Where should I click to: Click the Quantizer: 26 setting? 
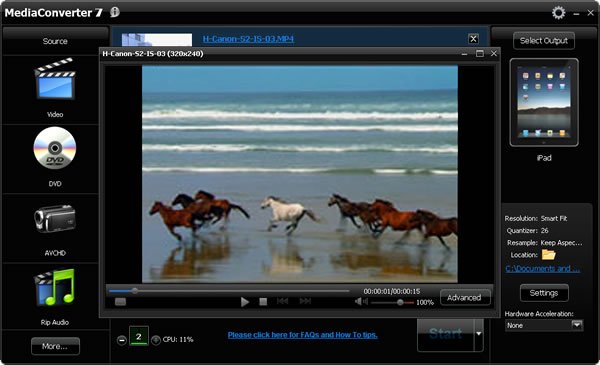coord(527,231)
